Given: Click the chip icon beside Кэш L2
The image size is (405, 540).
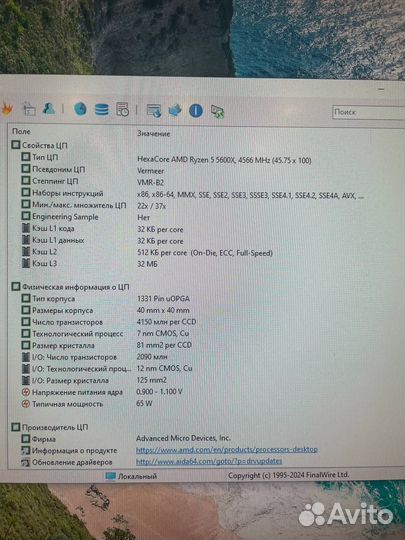Looking at the screenshot, I should (26, 251).
